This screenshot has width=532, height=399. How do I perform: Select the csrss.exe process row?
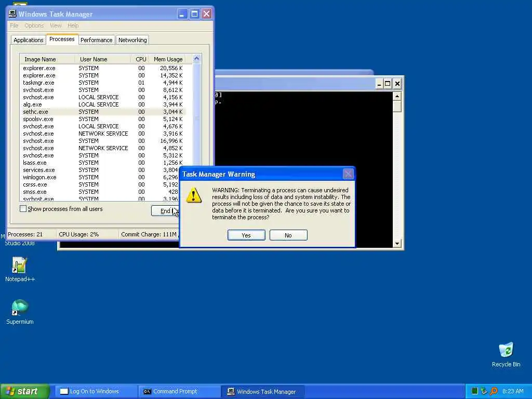pos(100,184)
